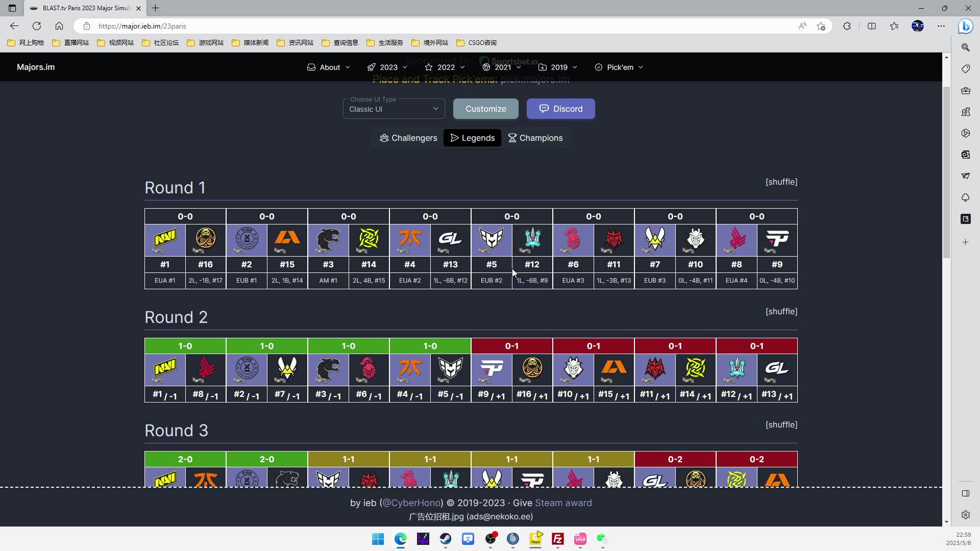Close the BLAST.tv Paris tab
Image resolution: width=980 pixels, height=551 pixels.
138,8
